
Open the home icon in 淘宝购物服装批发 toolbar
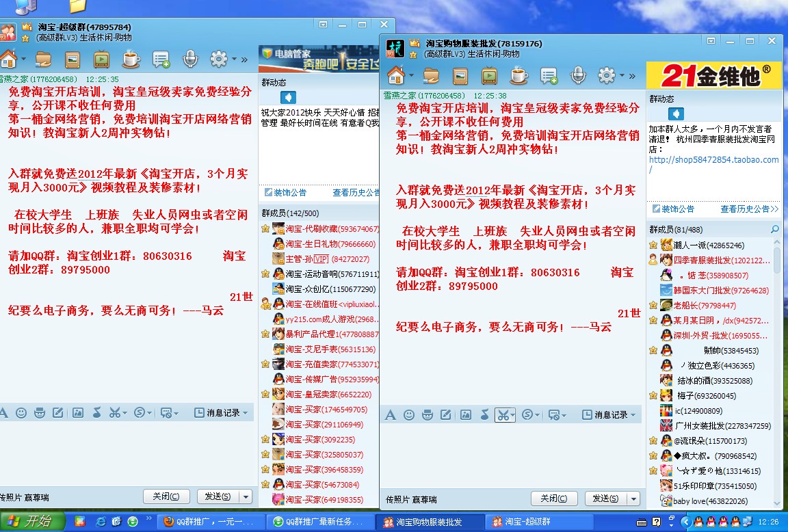click(396, 76)
